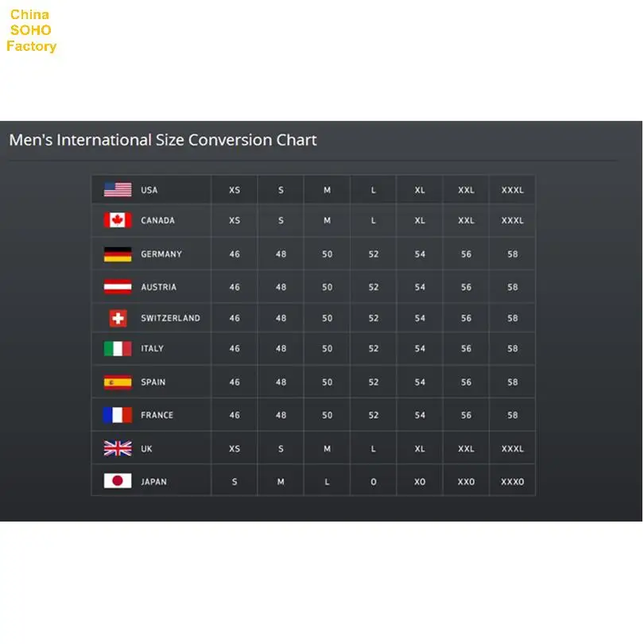Click the Germany size 46 cell
The width and height of the screenshot is (644, 644).
235,254
